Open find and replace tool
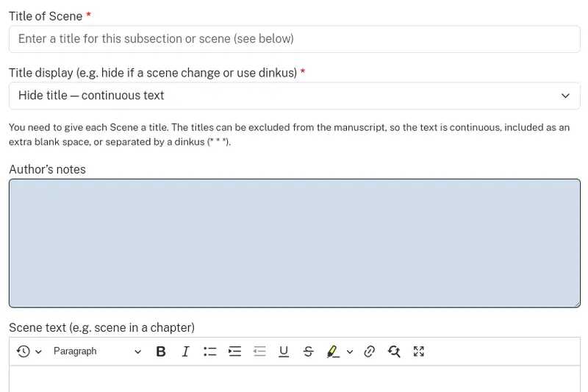This screenshot has height=392, width=588. coord(394,352)
